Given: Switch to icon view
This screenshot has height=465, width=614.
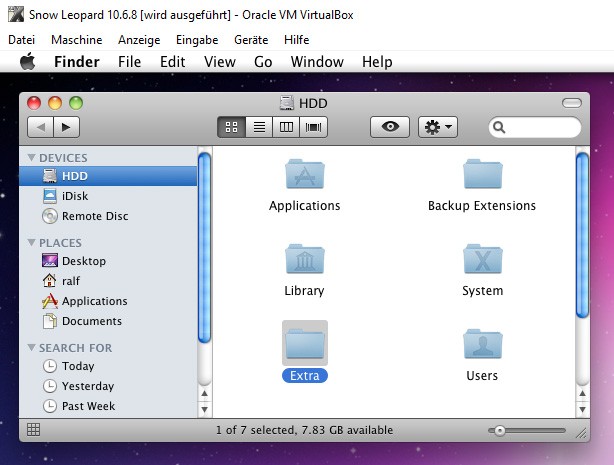Looking at the screenshot, I should pyautogui.click(x=231, y=127).
